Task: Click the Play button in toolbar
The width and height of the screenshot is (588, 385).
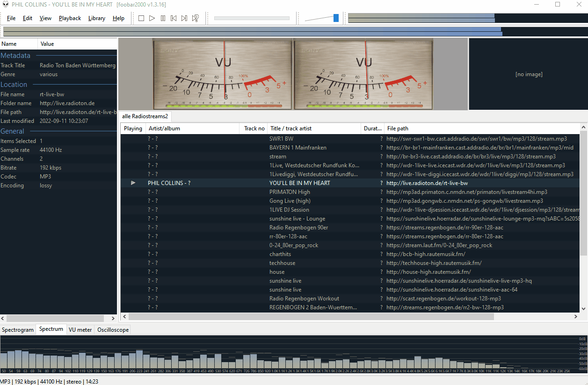Action: tap(152, 18)
